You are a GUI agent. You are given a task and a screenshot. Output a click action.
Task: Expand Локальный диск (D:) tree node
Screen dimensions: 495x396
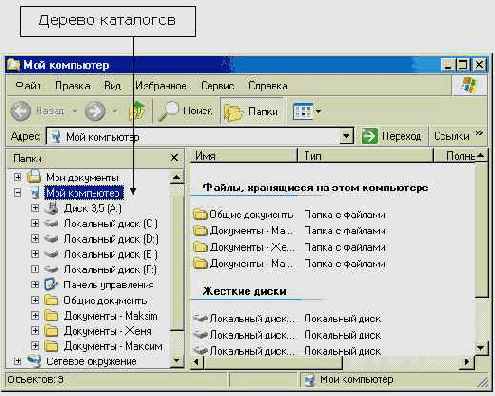tap(35, 239)
